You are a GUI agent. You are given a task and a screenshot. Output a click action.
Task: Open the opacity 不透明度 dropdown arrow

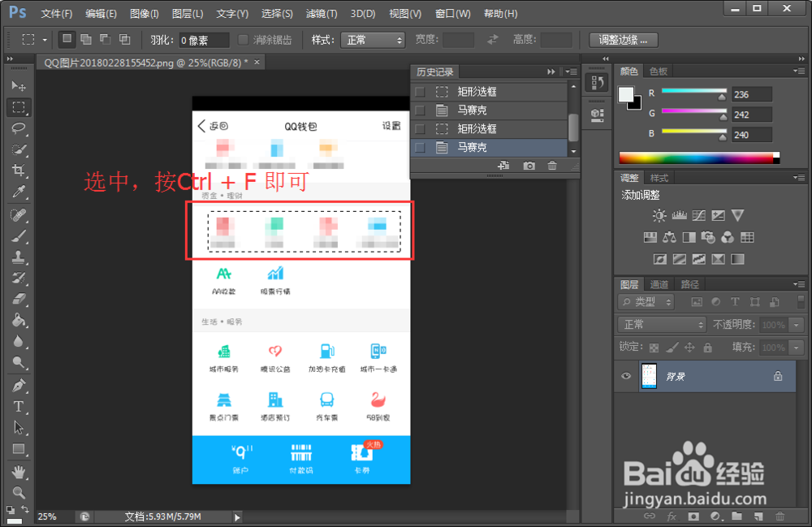(797, 325)
